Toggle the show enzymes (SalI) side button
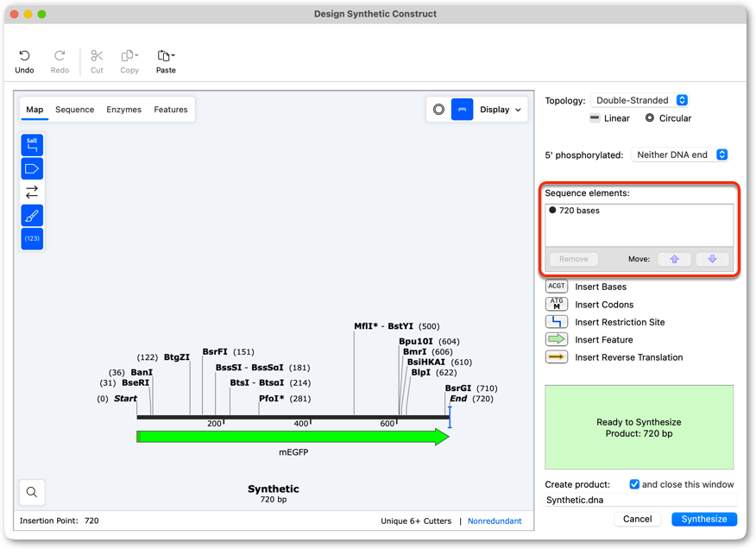 pyautogui.click(x=32, y=145)
